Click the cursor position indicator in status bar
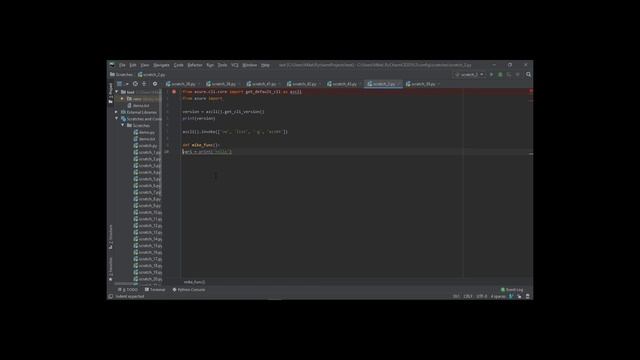This screenshot has width=640, height=360. (456, 296)
